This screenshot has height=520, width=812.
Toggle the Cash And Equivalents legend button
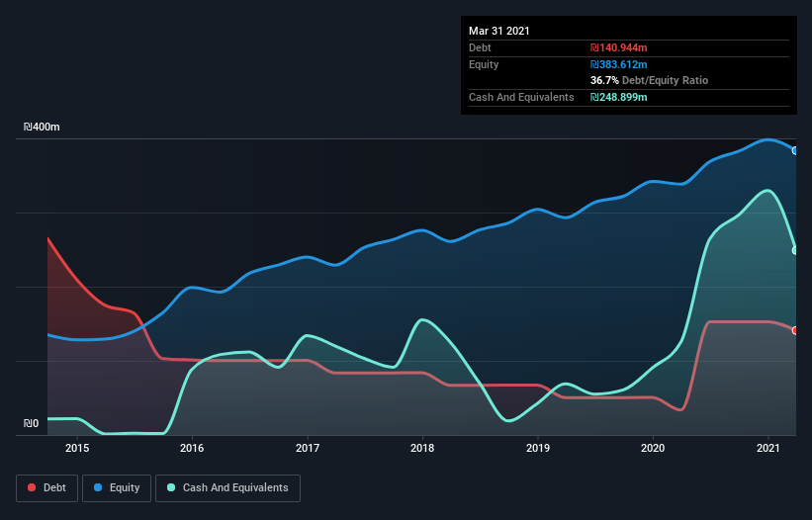(x=227, y=488)
